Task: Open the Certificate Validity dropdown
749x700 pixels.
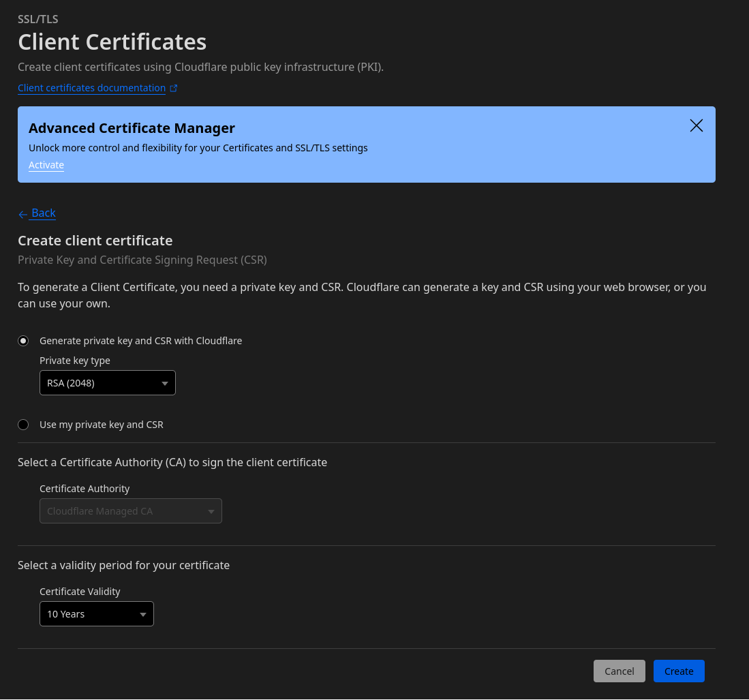Action: point(97,614)
